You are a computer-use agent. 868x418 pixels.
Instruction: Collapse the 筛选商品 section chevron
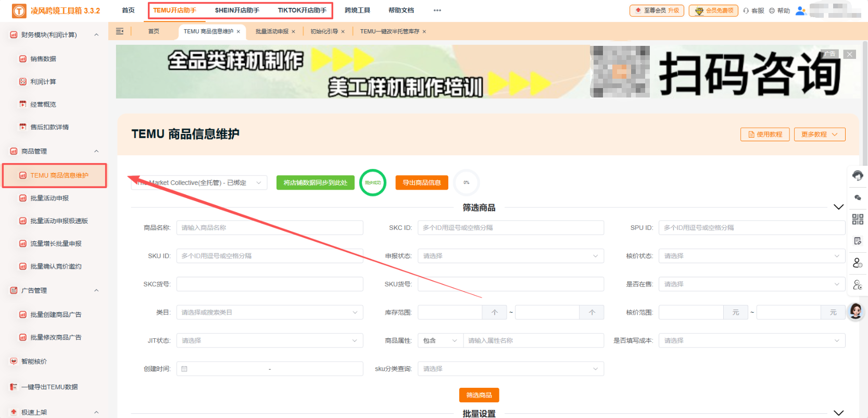click(838, 207)
